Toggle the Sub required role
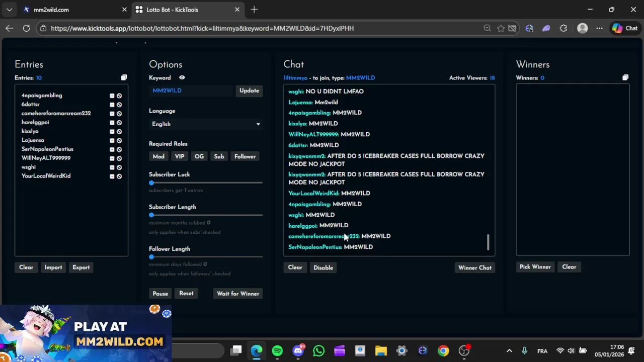 click(219, 156)
